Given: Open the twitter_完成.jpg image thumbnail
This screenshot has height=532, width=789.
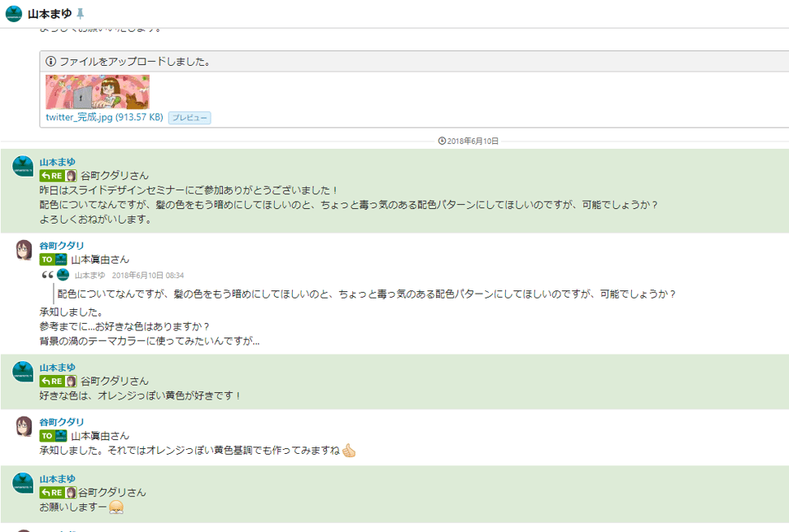Looking at the screenshot, I should (x=98, y=92).
